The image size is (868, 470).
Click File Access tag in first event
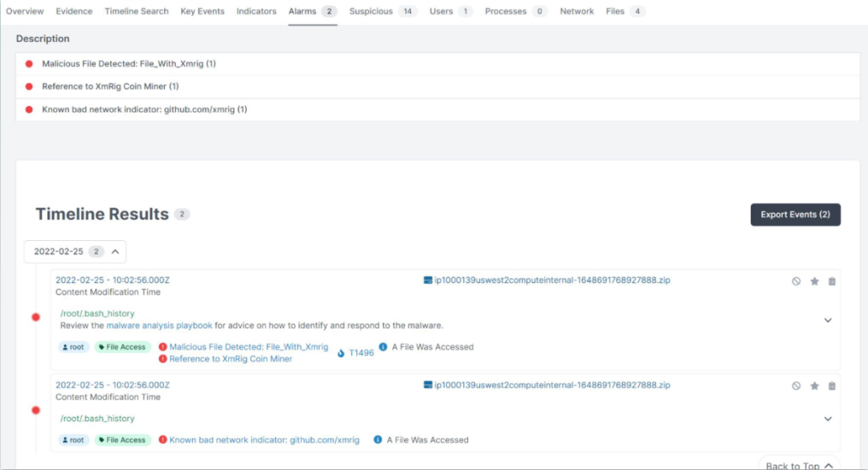122,347
